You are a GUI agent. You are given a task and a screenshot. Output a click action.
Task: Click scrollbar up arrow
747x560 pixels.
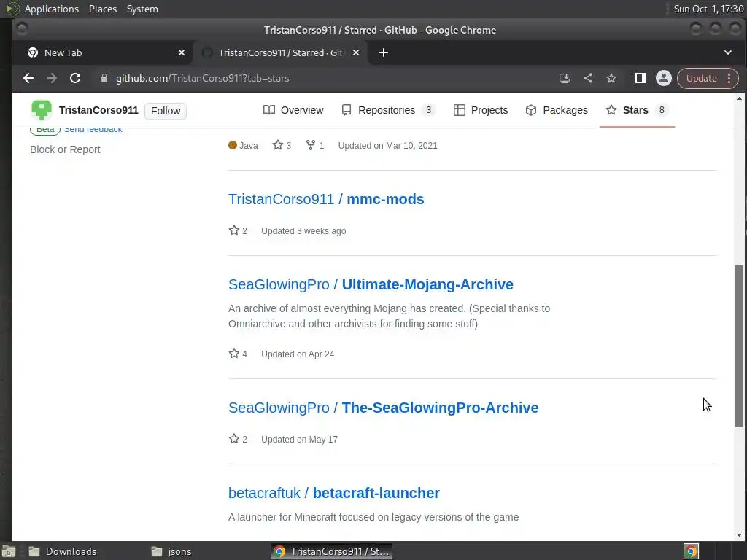pos(739,98)
